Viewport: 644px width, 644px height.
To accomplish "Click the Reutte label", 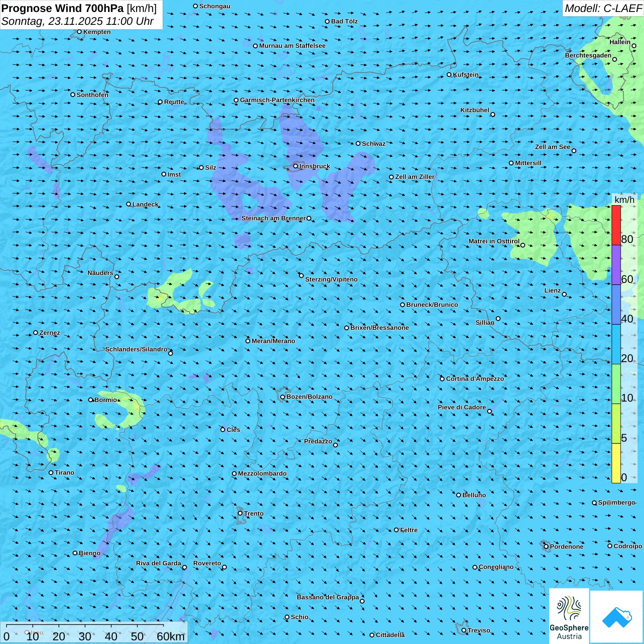I will tap(174, 102).
